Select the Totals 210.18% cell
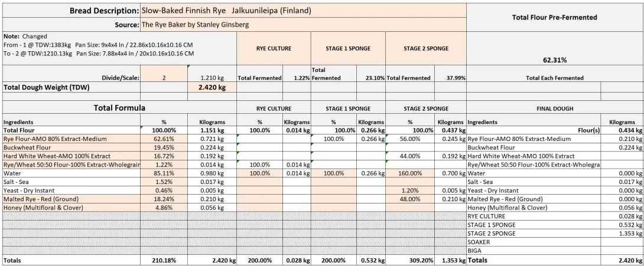The image size is (644, 266). pos(164,260)
